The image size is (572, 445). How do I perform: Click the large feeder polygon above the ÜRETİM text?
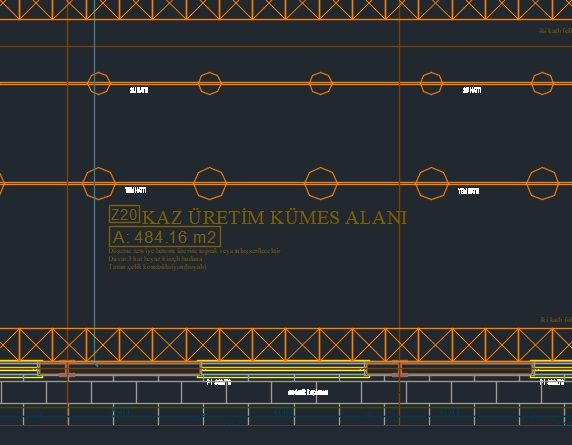point(210,183)
